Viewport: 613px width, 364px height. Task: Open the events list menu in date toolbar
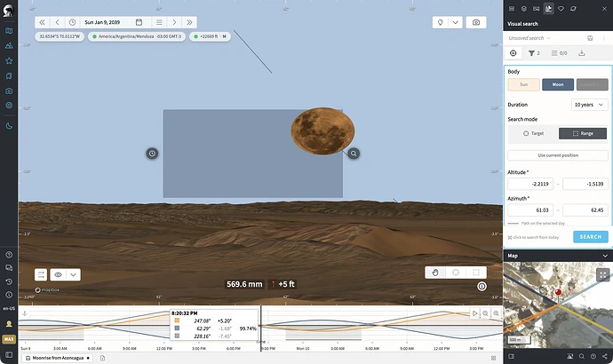pos(159,22)
